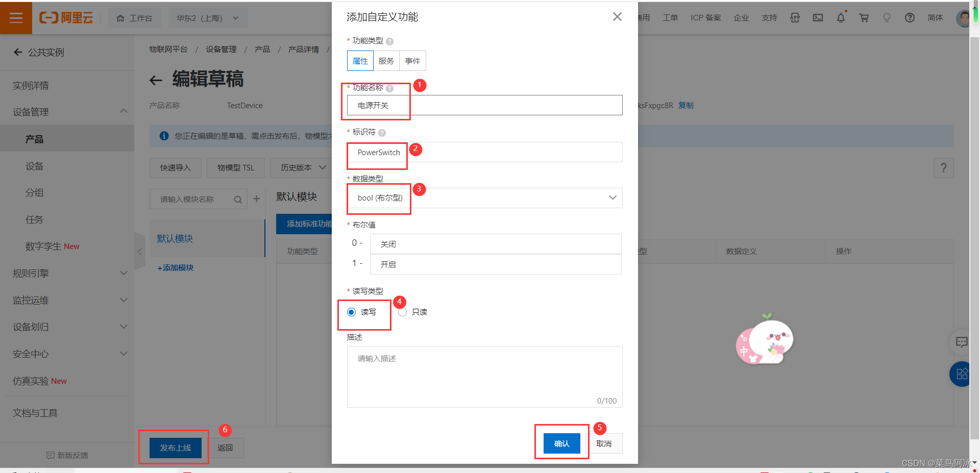Open the 工作台 menu item
Viewport: 980px width, 473px height.
coord(134,17)
